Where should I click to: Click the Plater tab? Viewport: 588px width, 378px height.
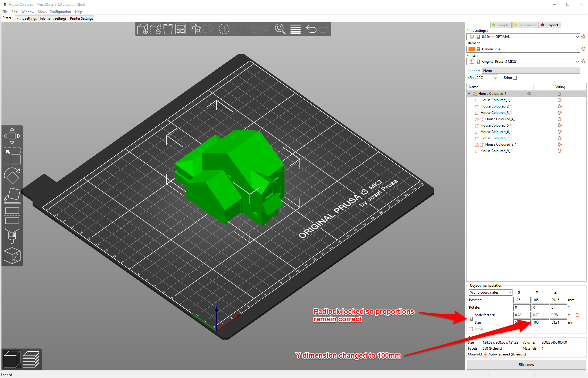click(x=7, y=18)
